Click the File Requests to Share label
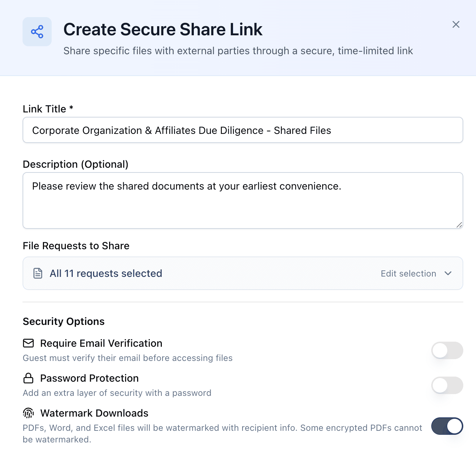The width and height of the screenshot is (476, 453). [76, 246]
